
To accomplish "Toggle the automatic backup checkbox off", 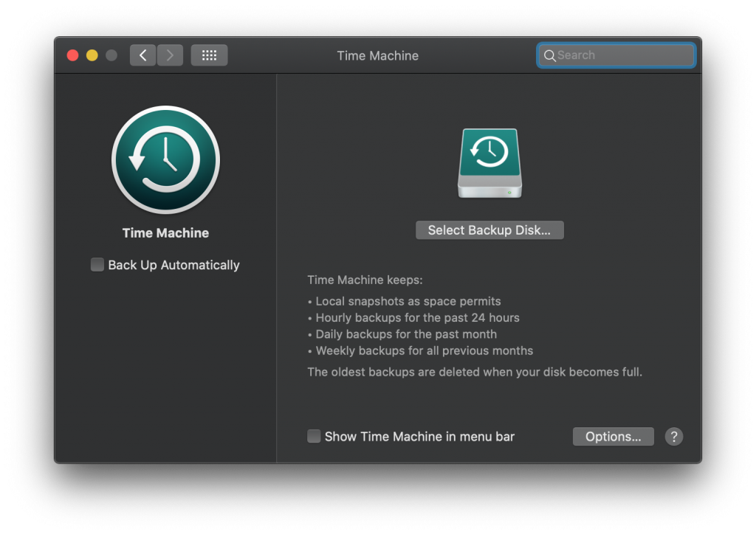I will (x=97, y=264).
